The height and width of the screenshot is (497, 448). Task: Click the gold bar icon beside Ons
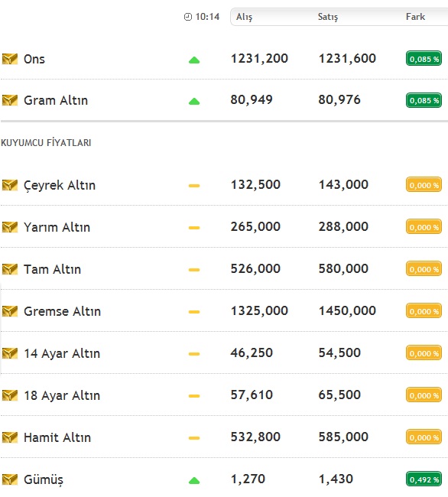[9, 59]
